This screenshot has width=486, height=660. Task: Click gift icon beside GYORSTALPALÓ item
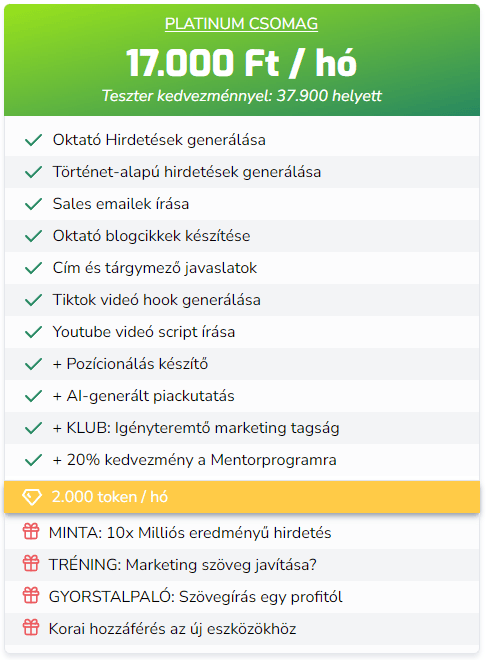[x=31, y=596]
